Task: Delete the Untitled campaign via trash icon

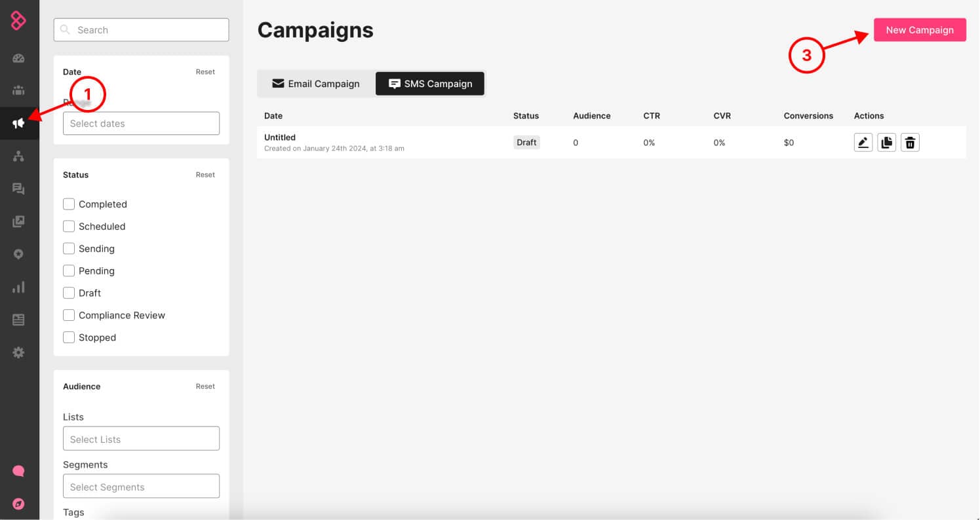Action: (910, 142)
